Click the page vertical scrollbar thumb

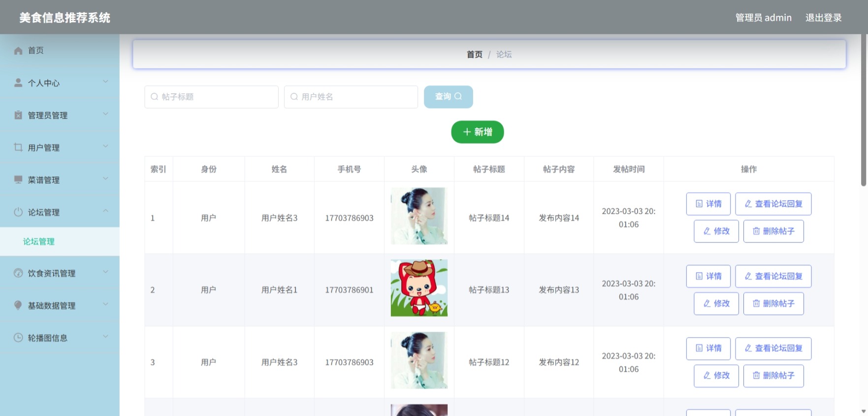pos(863,111)
